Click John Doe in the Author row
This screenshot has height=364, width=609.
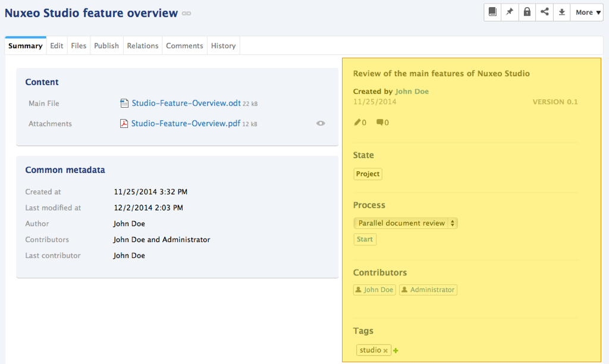[x=129, y=224]
